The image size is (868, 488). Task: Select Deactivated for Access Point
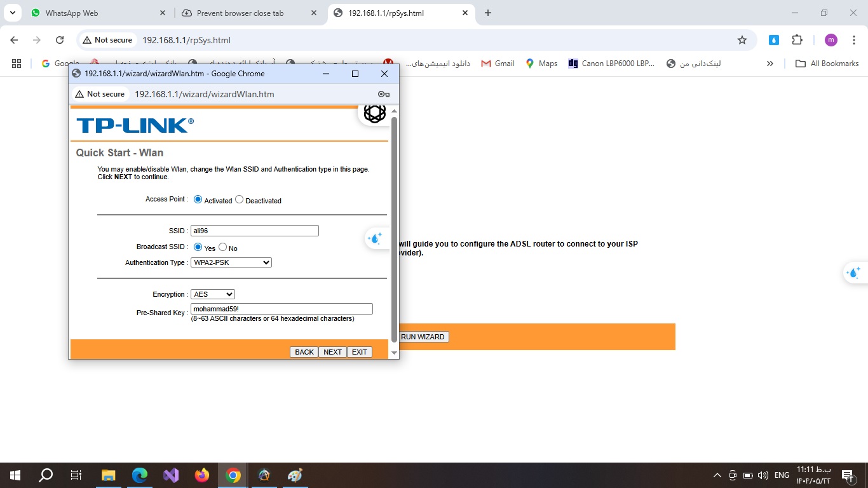[240, 200]
